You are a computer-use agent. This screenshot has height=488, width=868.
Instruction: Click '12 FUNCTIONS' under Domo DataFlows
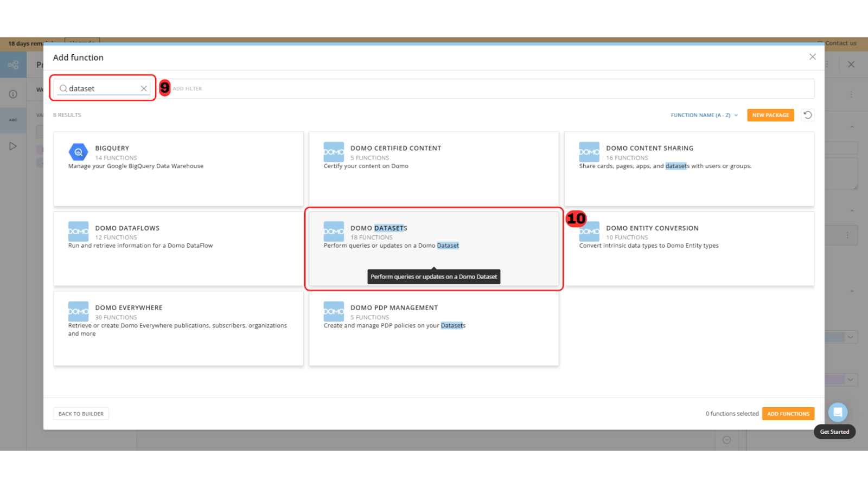pyautogui.click(x=116, y=237)
